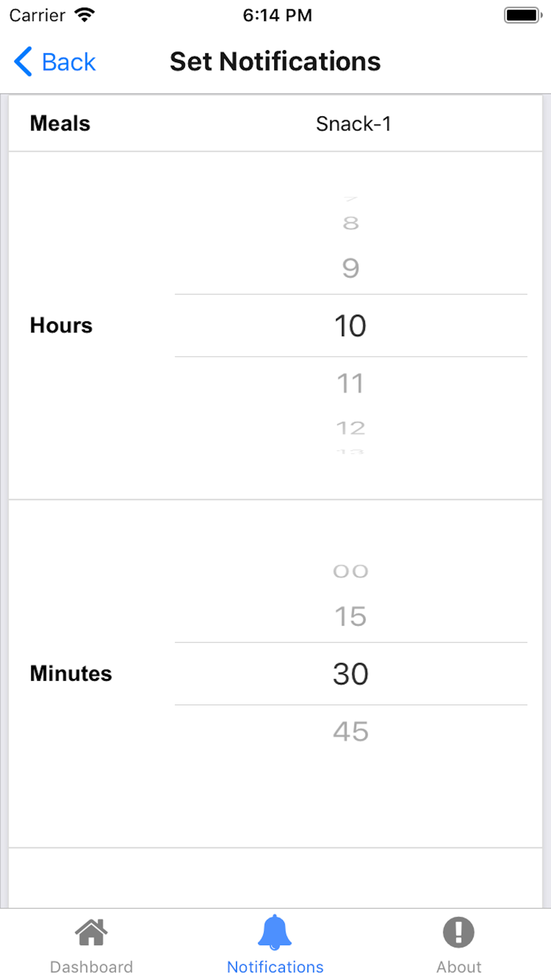This screenshot has height=980, width=551.
Task: Tap the Back chevron arrow icon
Action: pyautogui.click(x=23, y=61)
